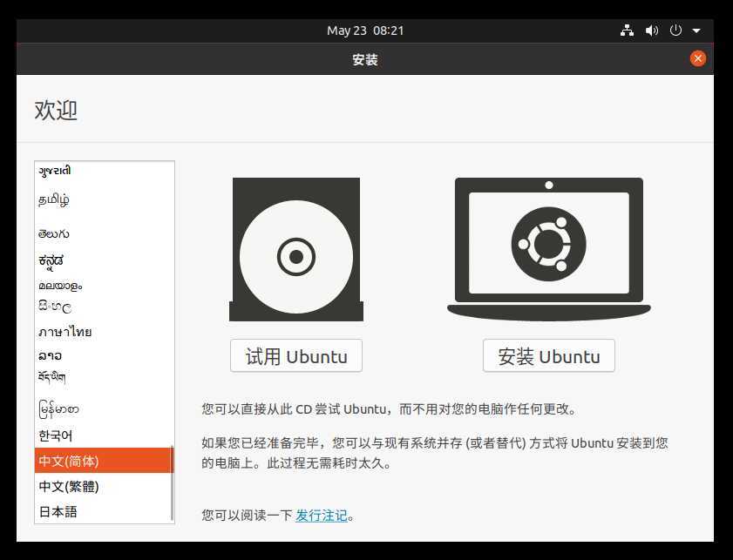Select the Tibetan language entry

coord(104,377)
